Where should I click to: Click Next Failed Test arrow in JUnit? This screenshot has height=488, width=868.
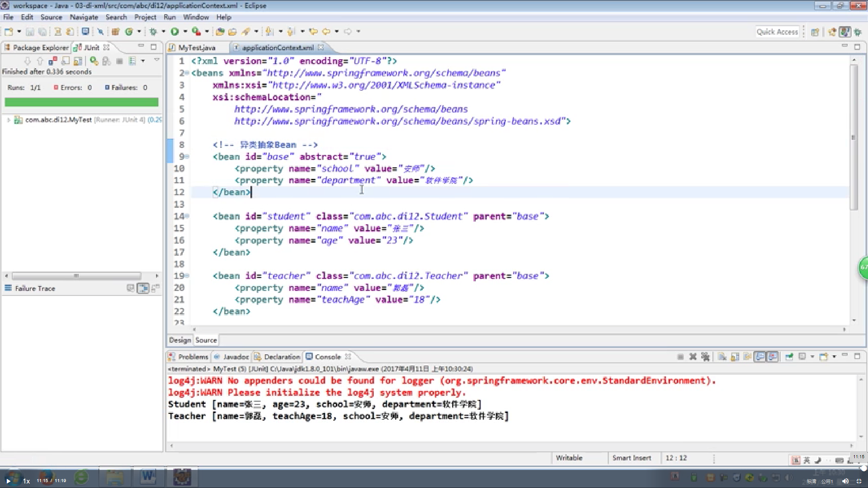(28, 61)
